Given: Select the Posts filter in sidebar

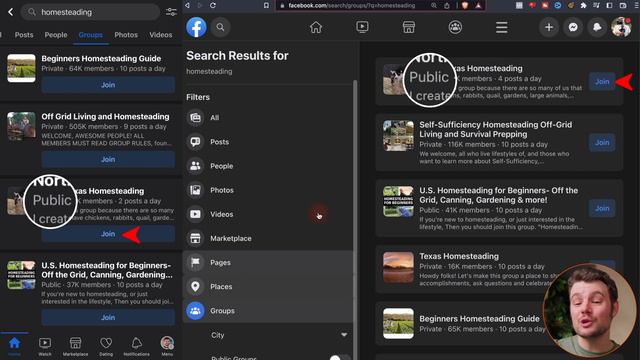Looking at the screenshot, I should pos(267,142).
